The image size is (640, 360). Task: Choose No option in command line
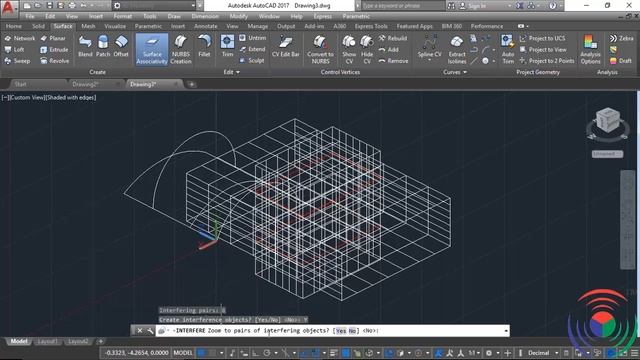(352, 331)
